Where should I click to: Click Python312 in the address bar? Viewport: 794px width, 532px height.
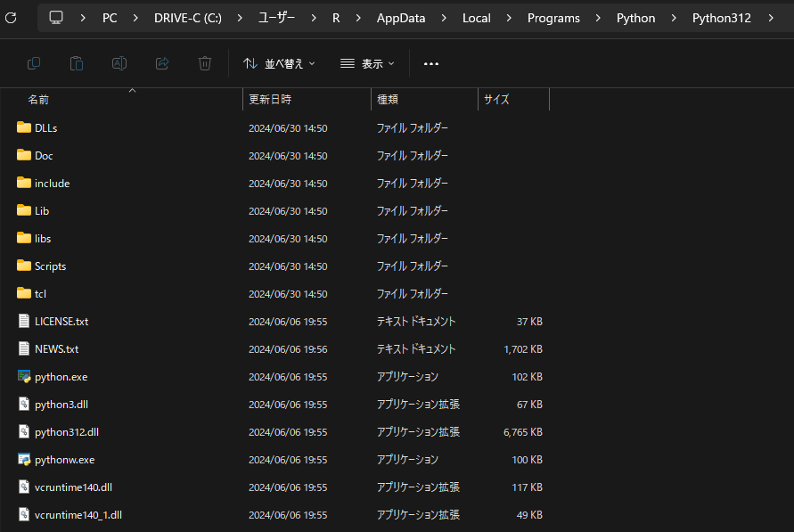click(722, 18)
